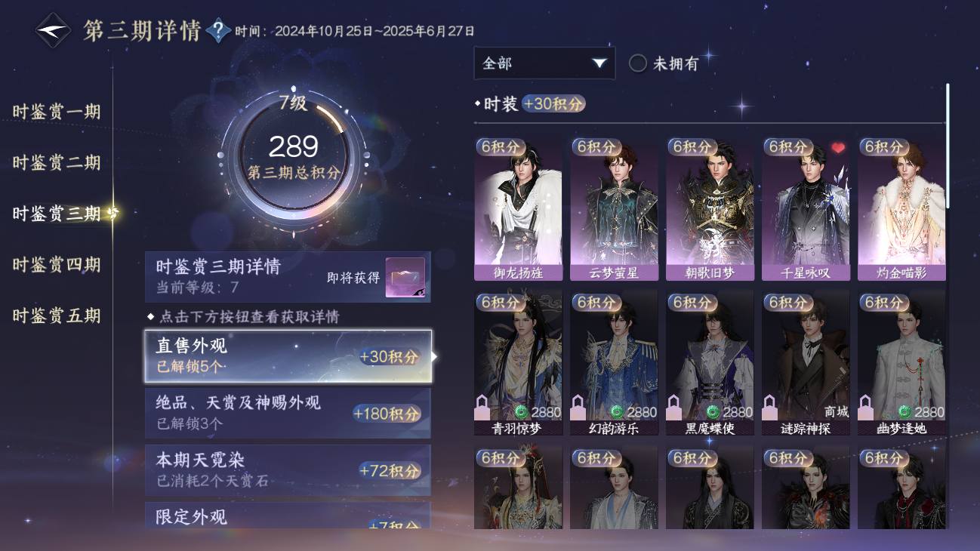Select the 时鉴赏五期 tab

coord(57,316)
